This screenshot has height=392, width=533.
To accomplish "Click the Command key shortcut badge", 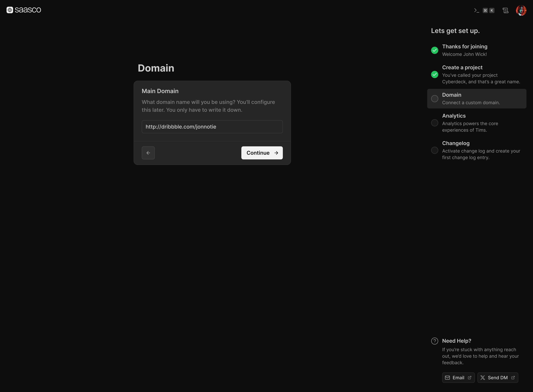I will coord(485,10).
